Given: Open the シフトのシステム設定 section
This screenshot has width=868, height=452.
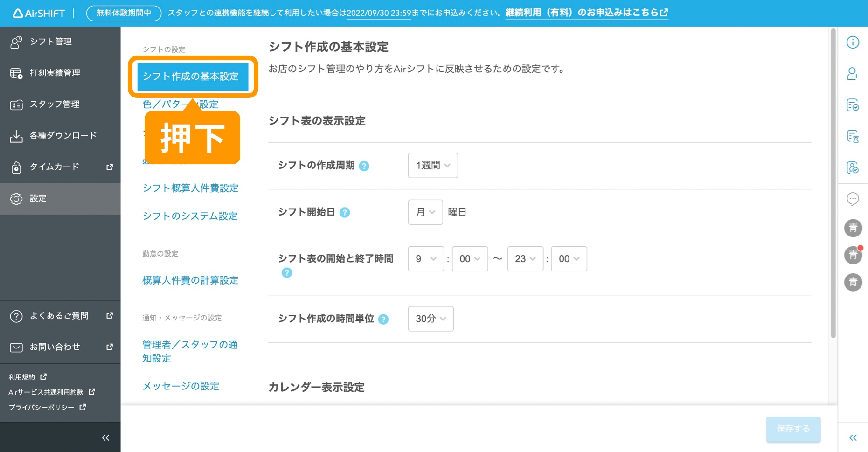Looking at the screenshot, I should point(190,216).
